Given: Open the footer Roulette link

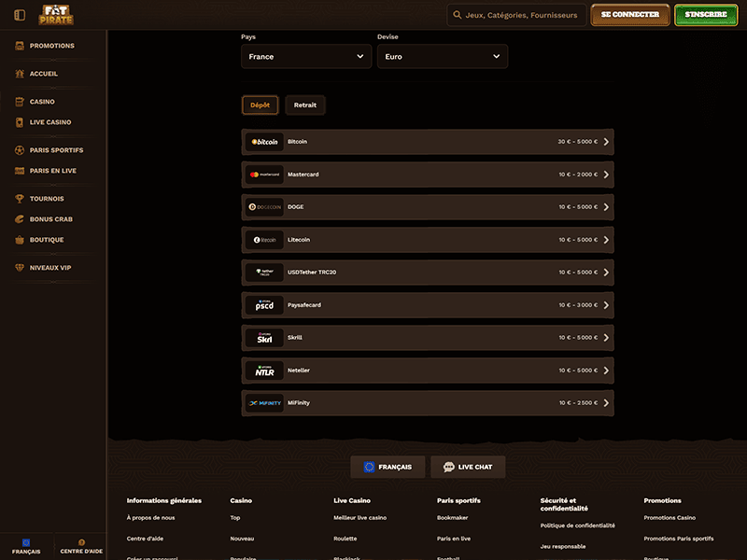Looking at the screenshot, I should click(345, 539).
